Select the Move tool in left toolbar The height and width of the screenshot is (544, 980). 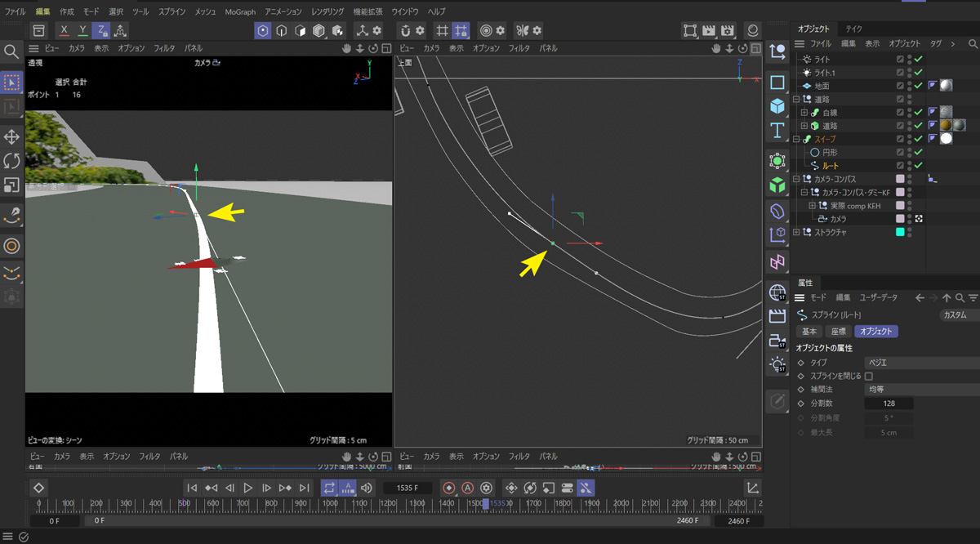pyautogui.click(x=11, y=136)
